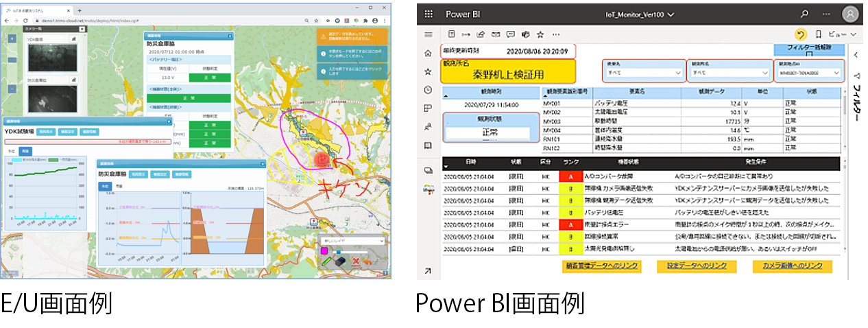Select the MX001 バッテリ電圧 row
The height and width of the screenshot is (328, 868).
(692, 103)
